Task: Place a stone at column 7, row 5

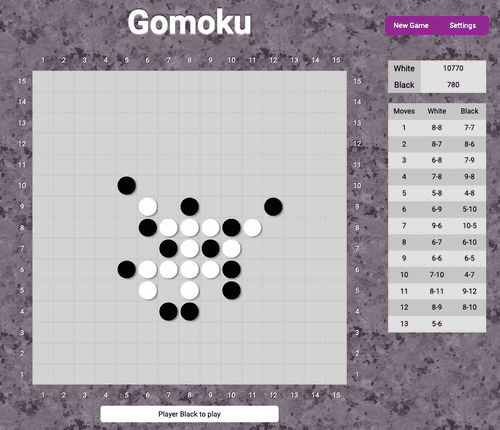Action: point(169,290)
